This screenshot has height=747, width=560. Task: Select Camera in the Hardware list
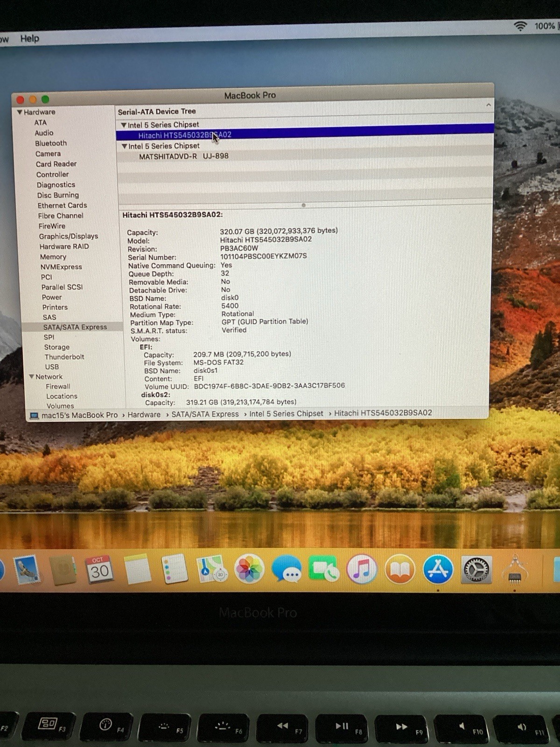(x=48, y=154)
